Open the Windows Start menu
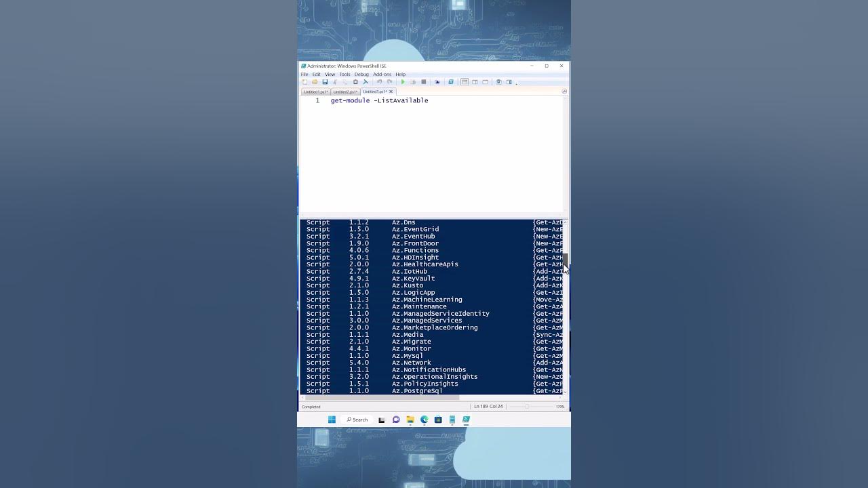The image size is (868, 488). [x=332, y=420]
